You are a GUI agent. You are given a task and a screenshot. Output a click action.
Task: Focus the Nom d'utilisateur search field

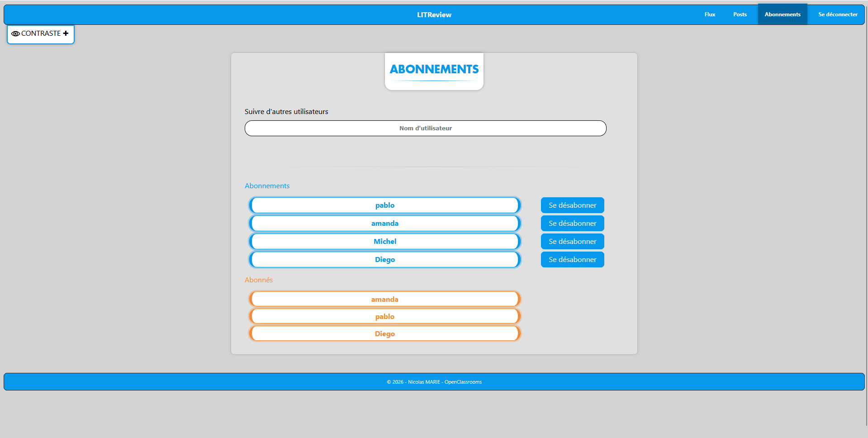425,129
